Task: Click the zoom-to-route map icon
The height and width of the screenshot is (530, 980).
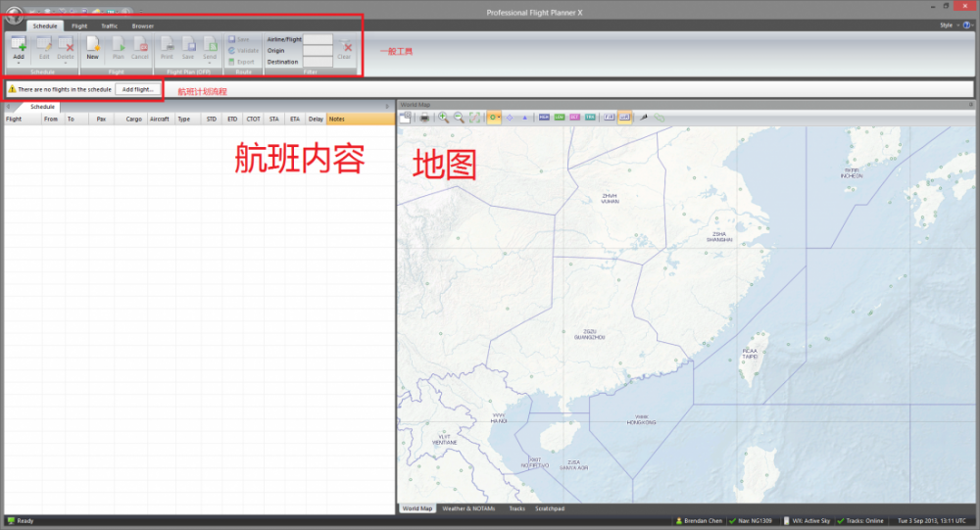Action: [475, 118]
